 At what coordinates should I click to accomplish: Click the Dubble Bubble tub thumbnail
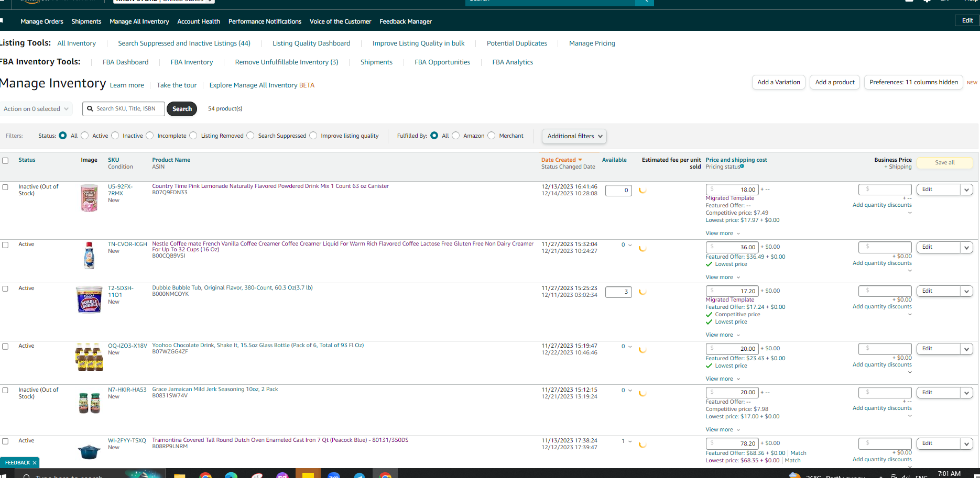[89, 299]
